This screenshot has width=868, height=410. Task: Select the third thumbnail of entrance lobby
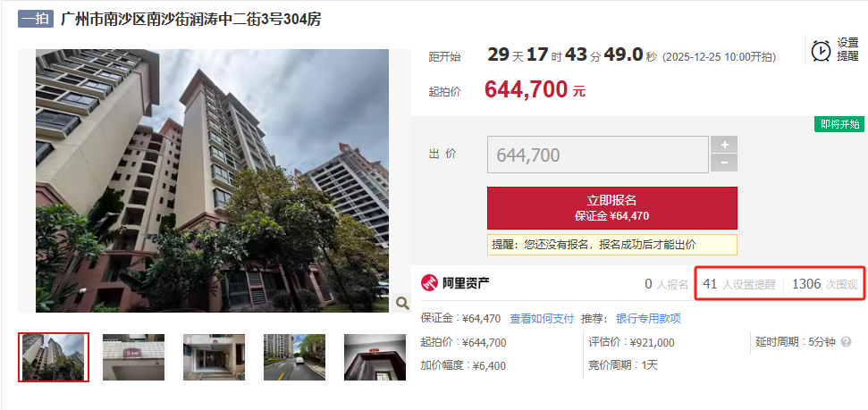tap(214, 357)
